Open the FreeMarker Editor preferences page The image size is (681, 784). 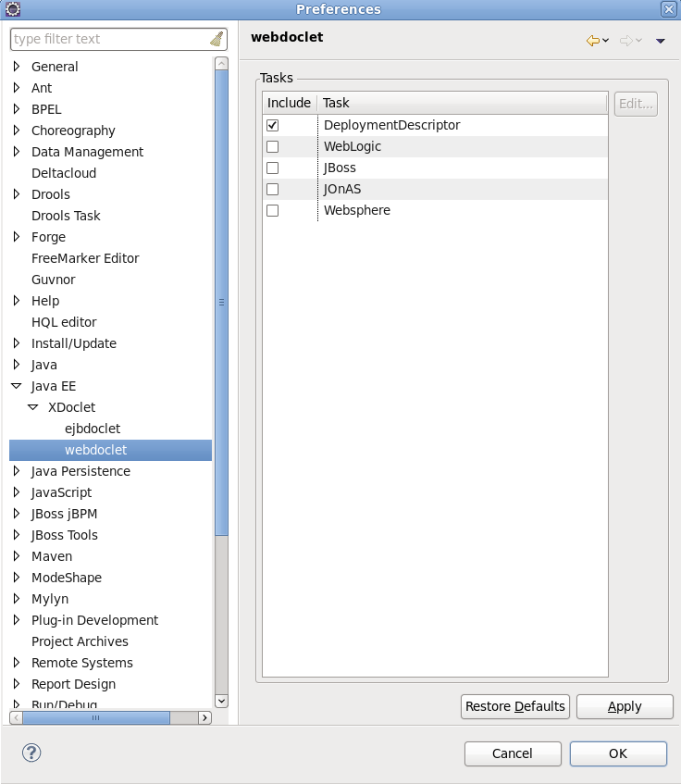(x=85, y=258)
